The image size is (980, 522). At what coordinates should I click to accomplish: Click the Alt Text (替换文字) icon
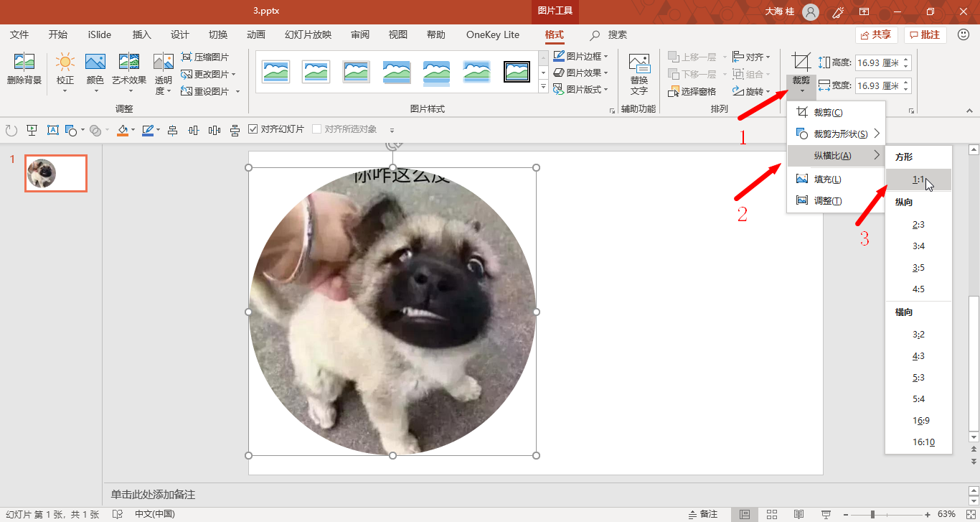pos(639,73)
